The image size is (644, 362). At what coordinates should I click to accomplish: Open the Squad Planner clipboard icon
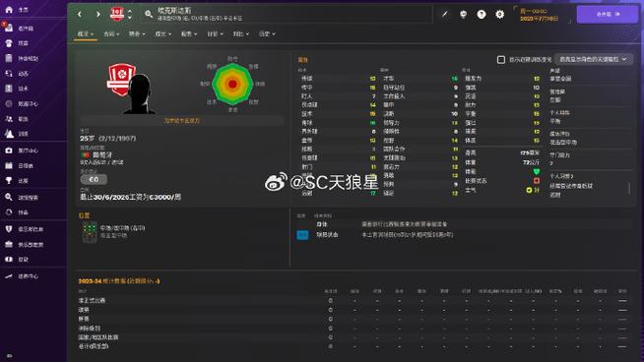(9, 58)
